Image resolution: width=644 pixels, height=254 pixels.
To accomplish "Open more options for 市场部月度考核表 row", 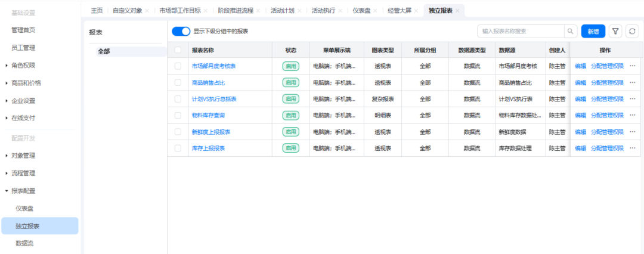I will click(633, 66).
